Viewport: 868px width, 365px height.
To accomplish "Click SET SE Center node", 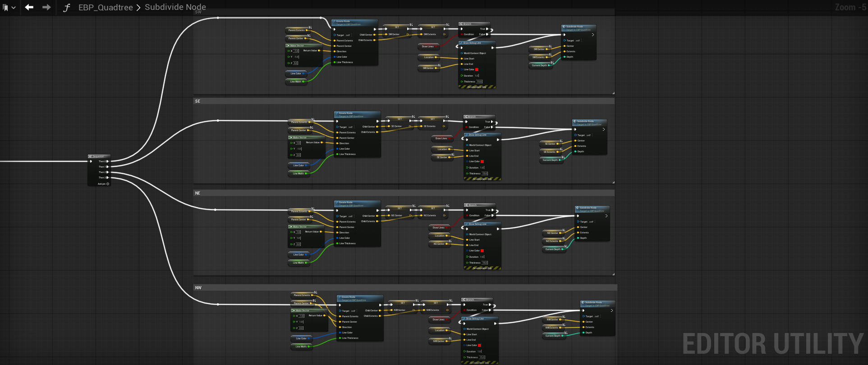I will 400,123.
